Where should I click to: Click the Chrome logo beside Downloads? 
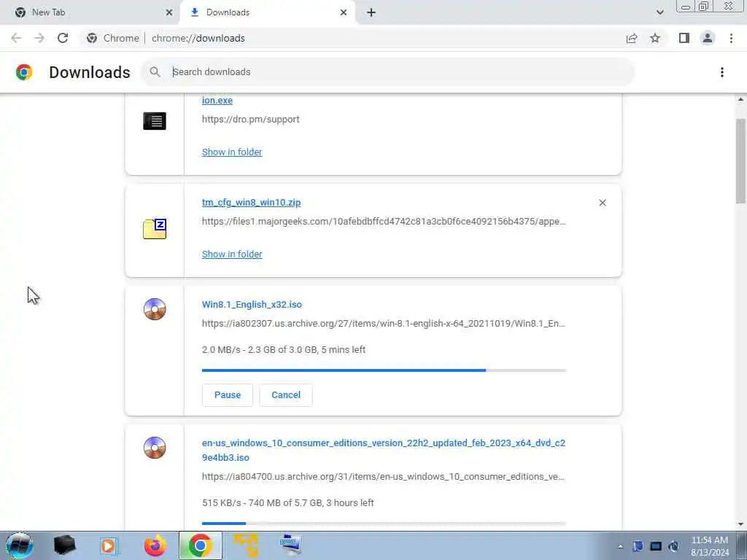click(x=24, y=72)
